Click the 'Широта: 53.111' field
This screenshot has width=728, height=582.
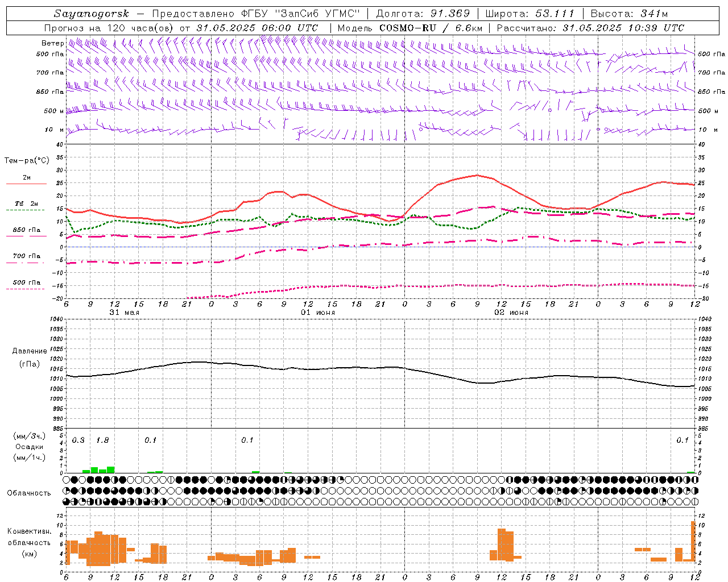pos(530,14)
